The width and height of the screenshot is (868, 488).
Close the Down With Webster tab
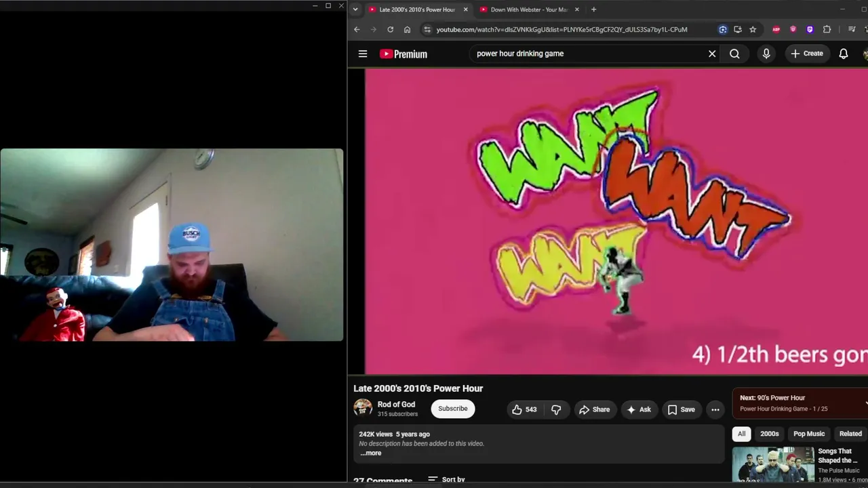coord(577,9)
